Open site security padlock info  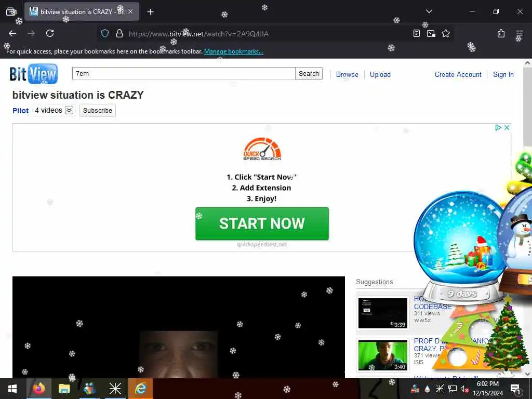coord(119,33)
